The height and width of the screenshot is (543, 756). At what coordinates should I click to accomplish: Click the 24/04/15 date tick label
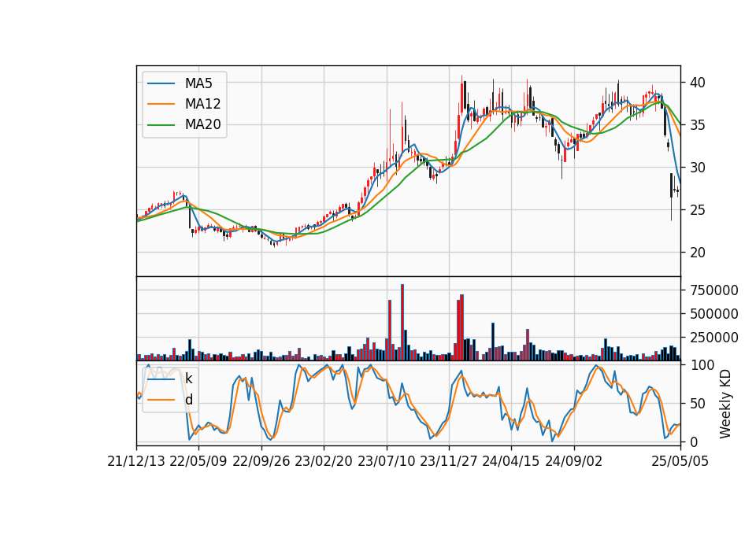click(x=511, y=461)
